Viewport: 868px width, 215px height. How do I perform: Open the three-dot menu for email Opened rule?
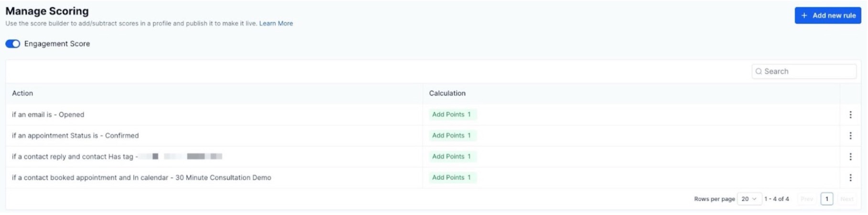(850, 115)
